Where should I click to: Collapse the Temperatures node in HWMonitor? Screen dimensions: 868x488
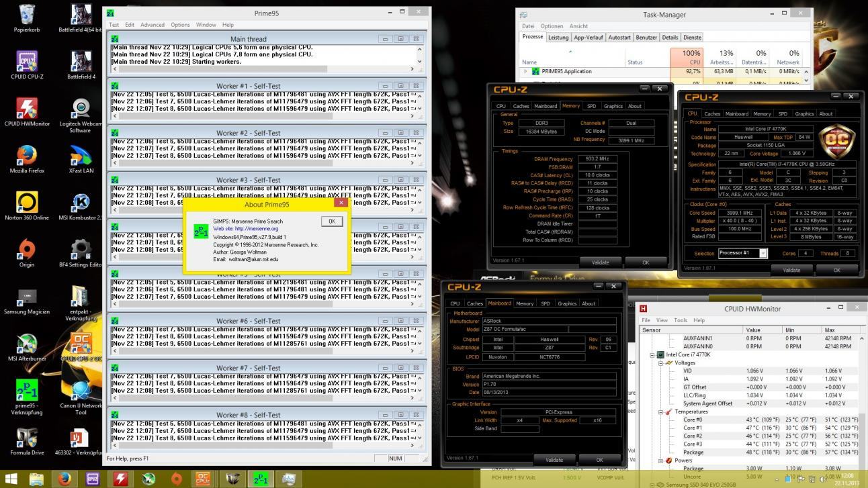pos(660,411)
